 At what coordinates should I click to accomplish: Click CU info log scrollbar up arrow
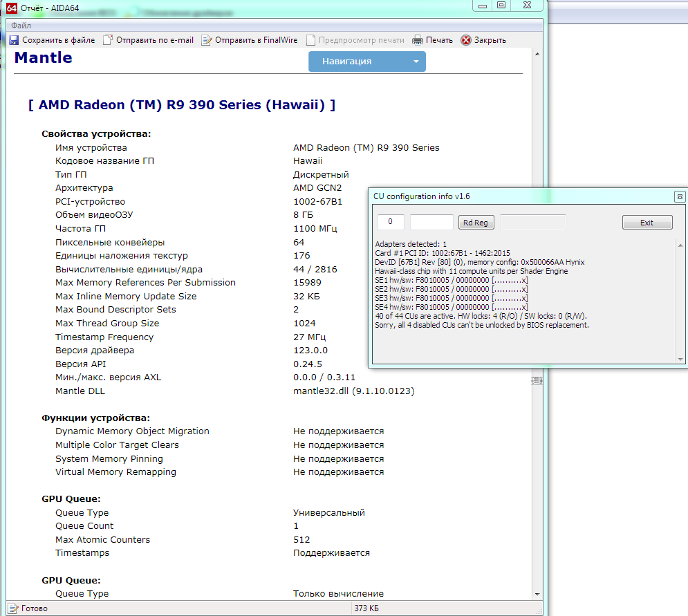[x=680, y=245]
